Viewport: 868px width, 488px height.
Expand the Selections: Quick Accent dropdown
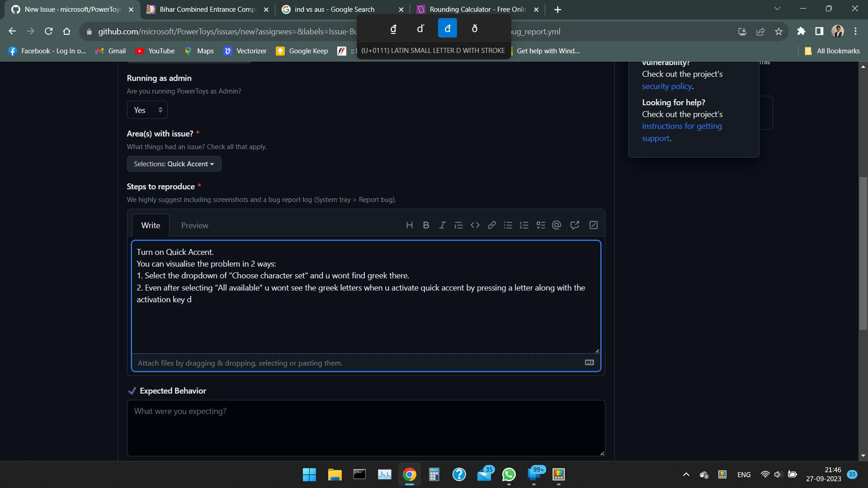(174, 164)
